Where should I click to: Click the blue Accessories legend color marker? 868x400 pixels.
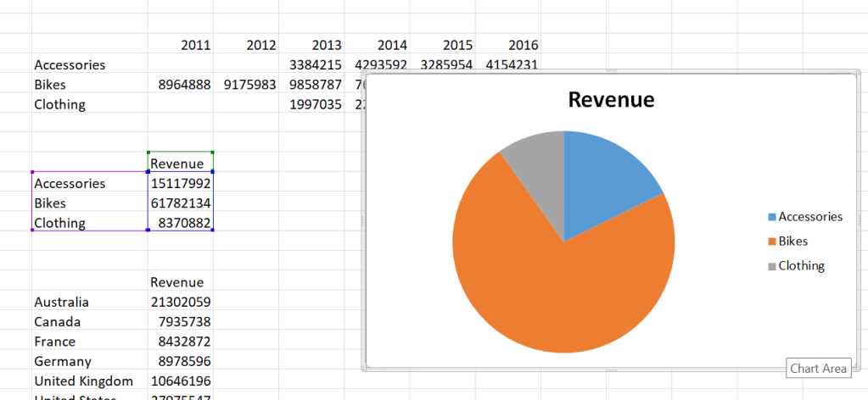(771, 218)
